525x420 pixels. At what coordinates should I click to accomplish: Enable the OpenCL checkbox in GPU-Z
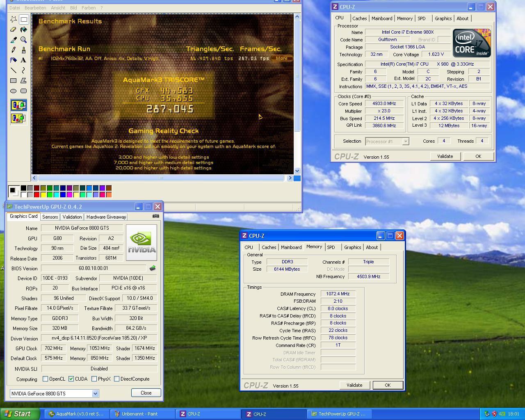46,379
